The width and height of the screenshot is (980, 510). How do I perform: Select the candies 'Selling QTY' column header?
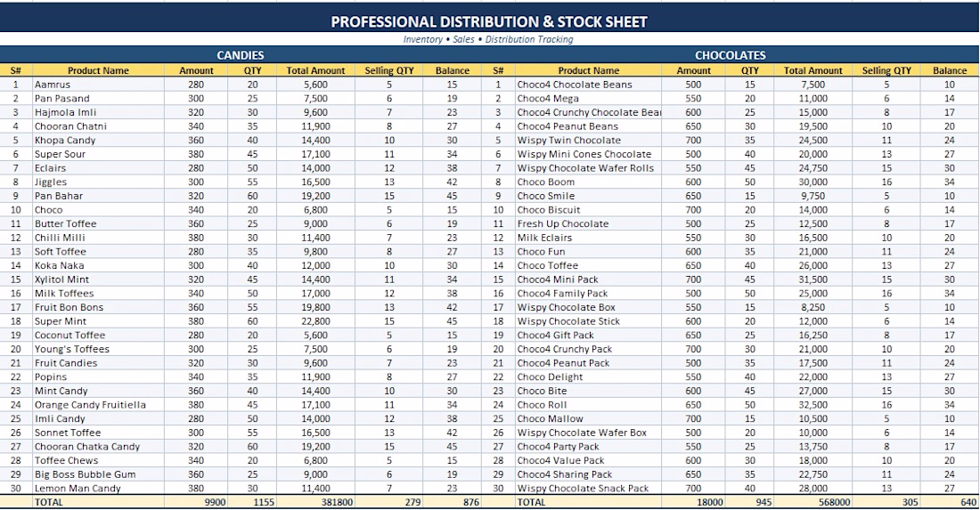[x=388, y=70]
